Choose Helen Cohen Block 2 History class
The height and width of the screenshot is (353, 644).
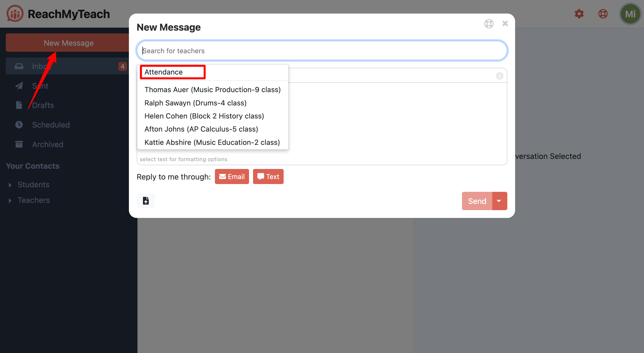(204, 116)
